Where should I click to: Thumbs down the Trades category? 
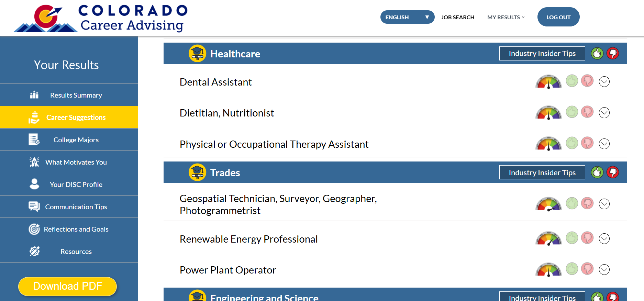click(x=613, y=172)
